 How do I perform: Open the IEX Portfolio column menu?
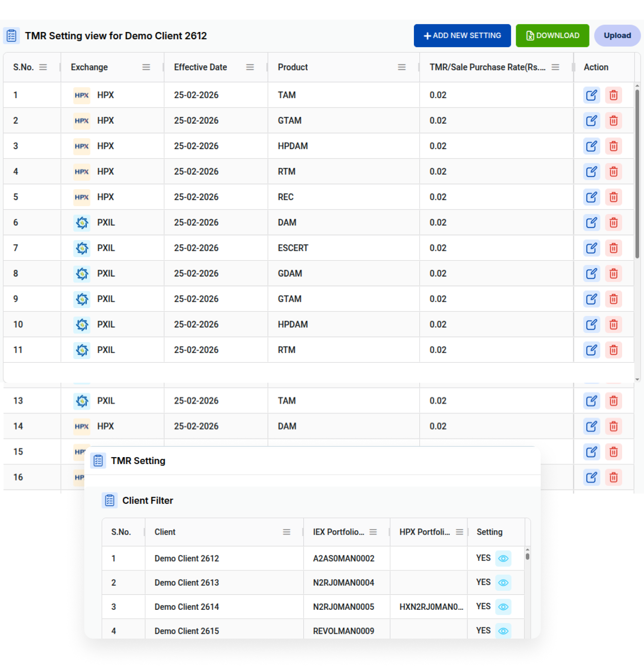[373, 532]
